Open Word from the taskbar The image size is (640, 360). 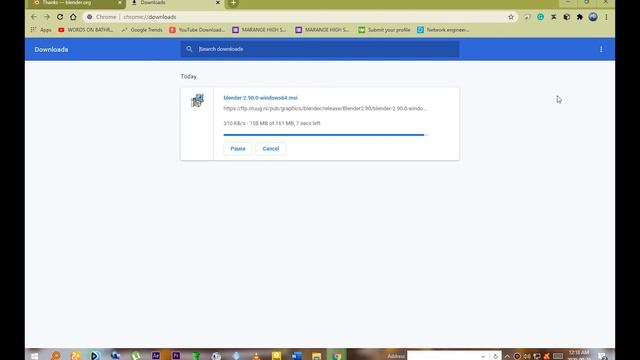pos(296,356)
